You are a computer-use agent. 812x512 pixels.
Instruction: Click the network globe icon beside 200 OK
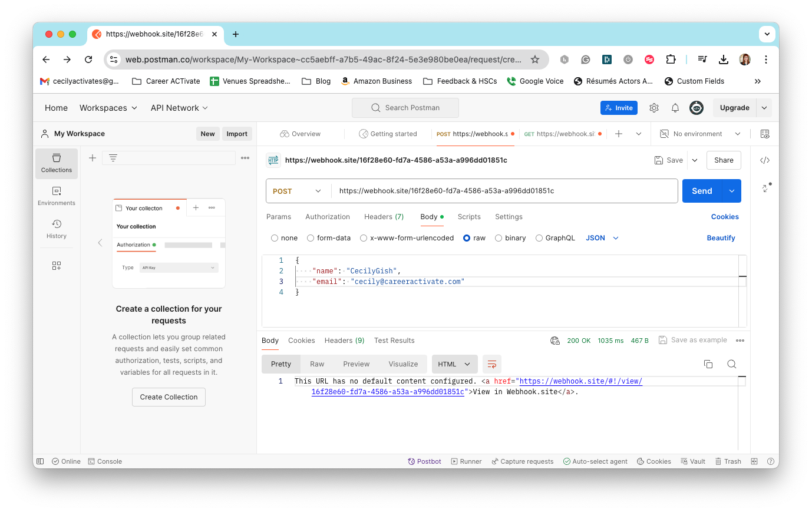[555, 341]
